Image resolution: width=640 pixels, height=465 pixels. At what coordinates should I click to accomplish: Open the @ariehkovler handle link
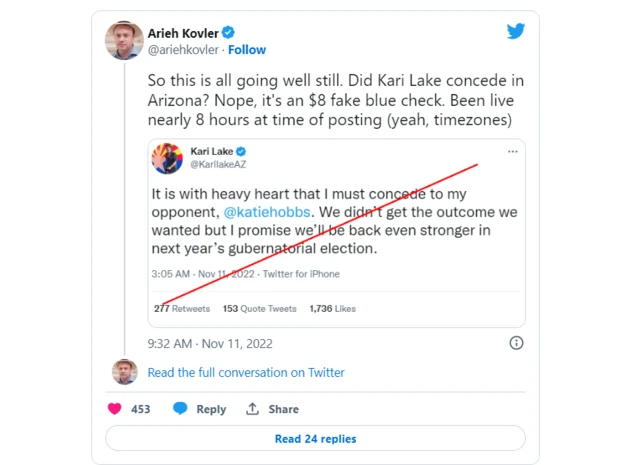click(183, 49)
